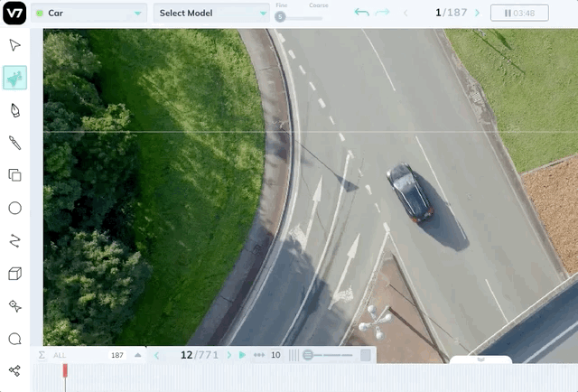Click the 12/771 frame counter
578x392 pixels.
[200, 355]
